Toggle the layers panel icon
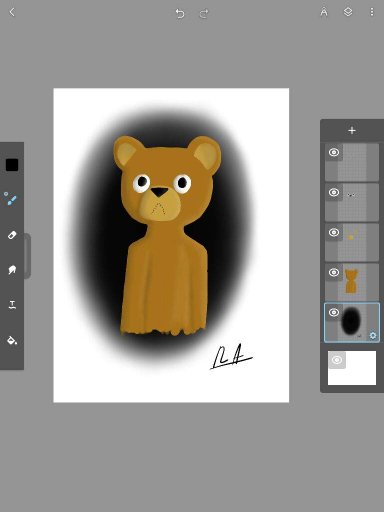This screenshot has height=512, width=384. (x=348, y=12)
